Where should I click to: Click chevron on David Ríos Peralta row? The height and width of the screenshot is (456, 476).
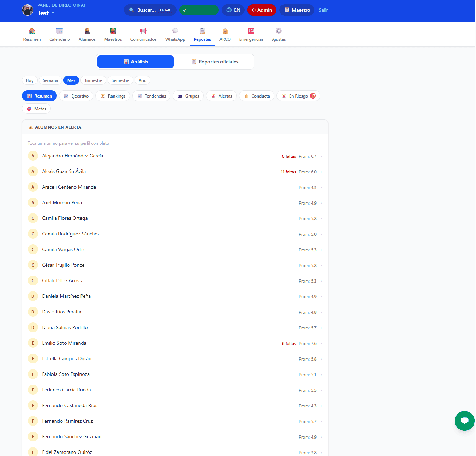point(321,312)
